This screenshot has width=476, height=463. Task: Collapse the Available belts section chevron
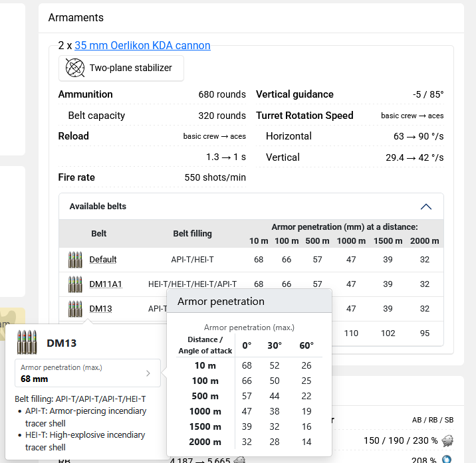pos(426,207)
